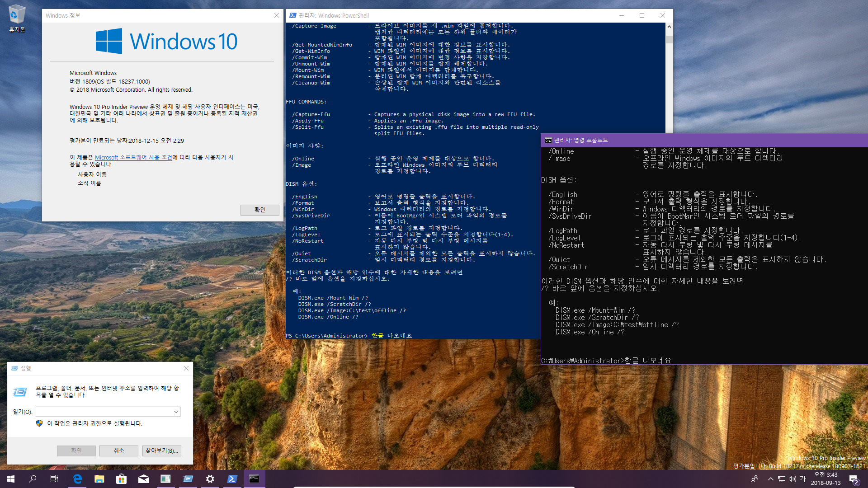Click '/ScratchDir' in Command Prompt output
Screen dimensions: 868x488
pos(568,267)
